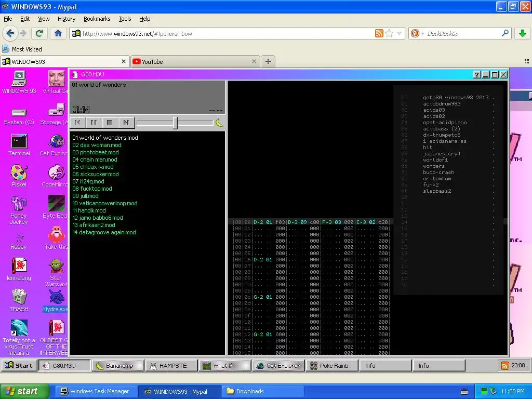The width and height of the screenshot is (532, 399).
Task: Select 05 chicax iv.mod in playlist
Action: [93, 167]
